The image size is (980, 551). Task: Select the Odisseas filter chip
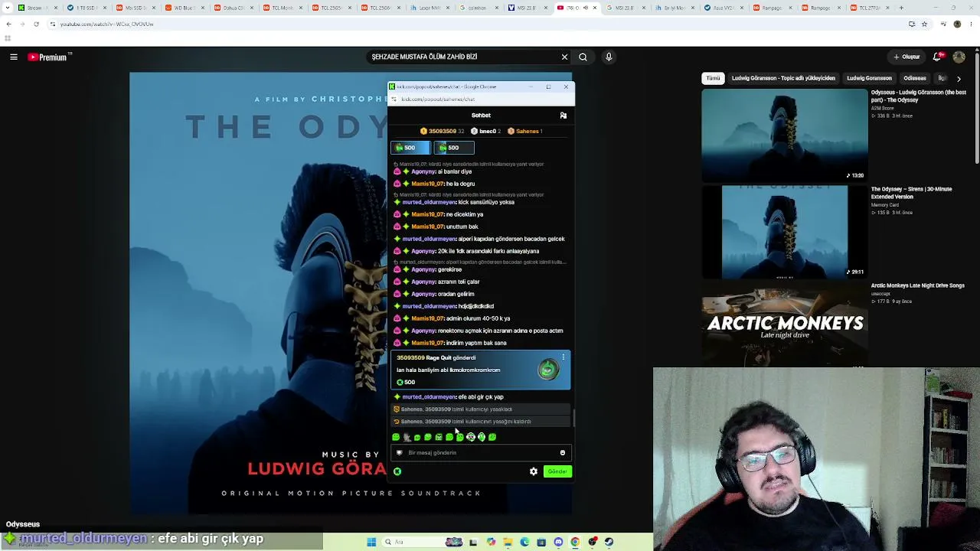(915, 78)
